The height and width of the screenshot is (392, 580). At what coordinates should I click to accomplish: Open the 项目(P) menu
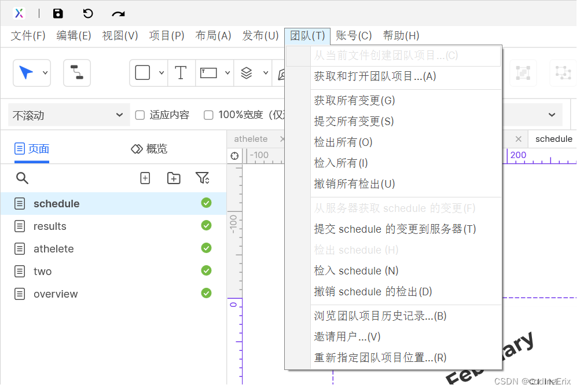[167, 36]
